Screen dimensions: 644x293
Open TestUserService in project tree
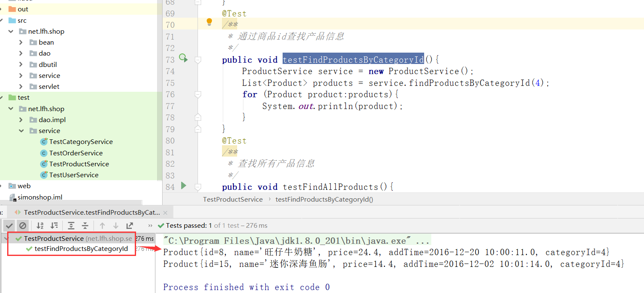74,175
